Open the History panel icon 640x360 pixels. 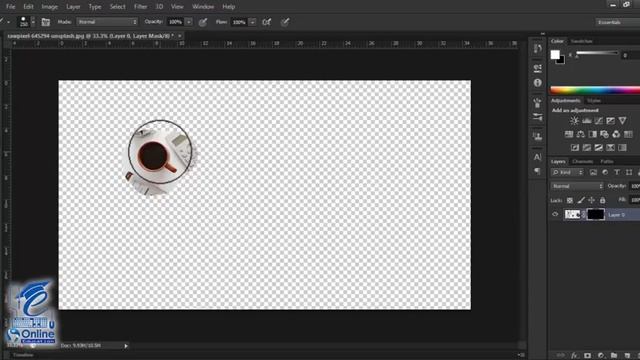(538, 49)
